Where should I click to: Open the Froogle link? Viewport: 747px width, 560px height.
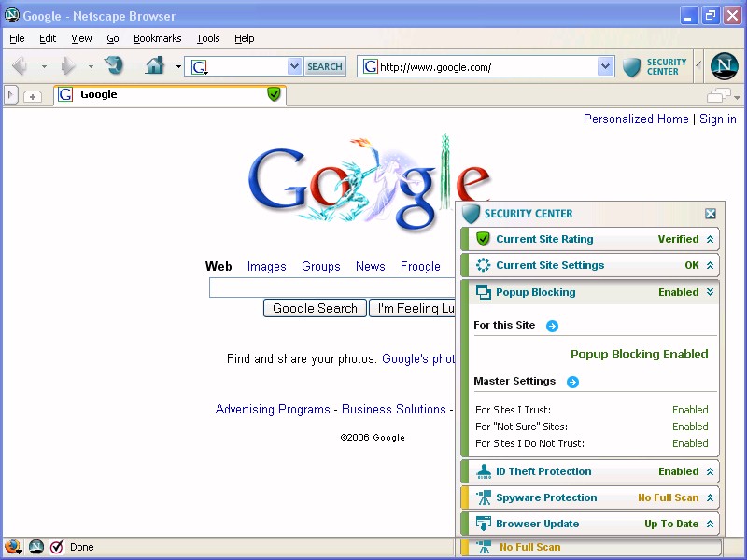[x=420, y=266]
